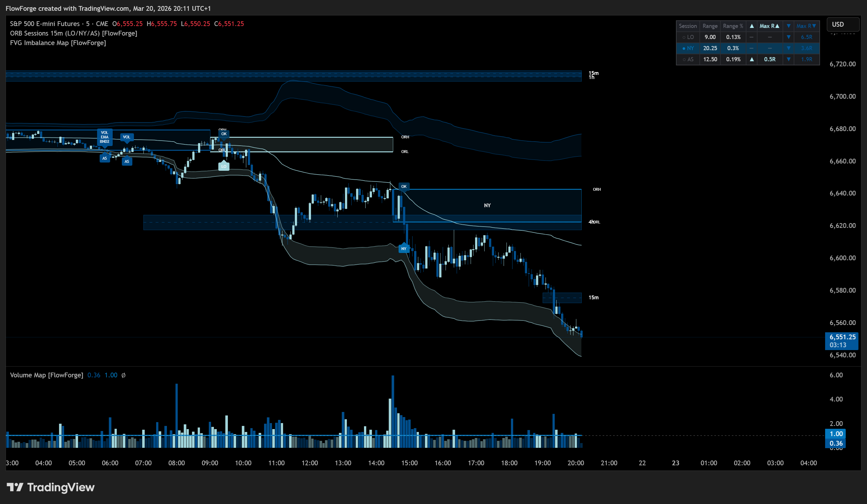Click the OK label at NY range box corner
This screenshot has width=867, height=504.
click(x=404, y=187)
